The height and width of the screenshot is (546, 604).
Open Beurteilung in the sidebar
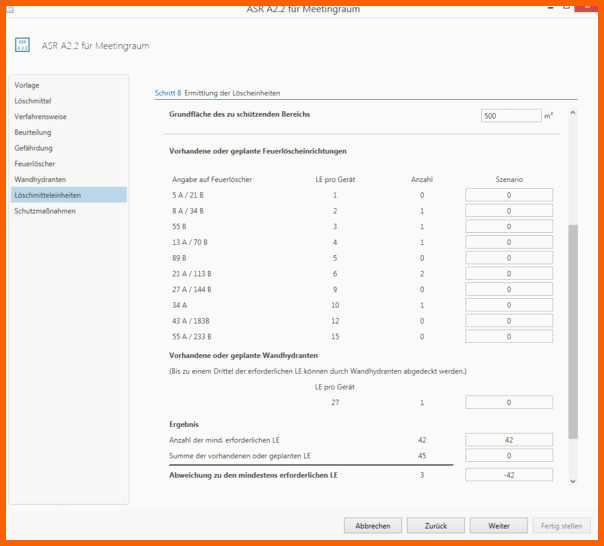[33, 132]
